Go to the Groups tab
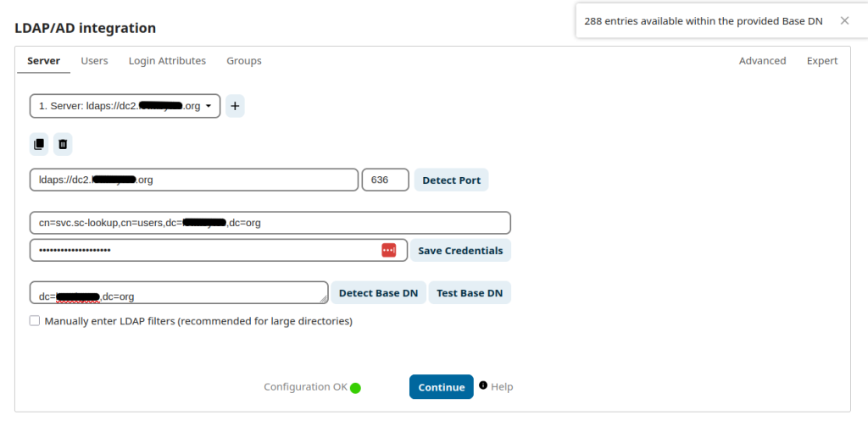 [243, 61]
